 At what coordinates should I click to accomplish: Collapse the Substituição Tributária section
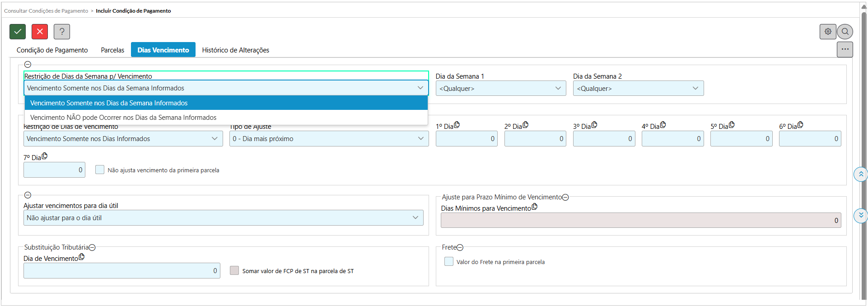point(92,247)
